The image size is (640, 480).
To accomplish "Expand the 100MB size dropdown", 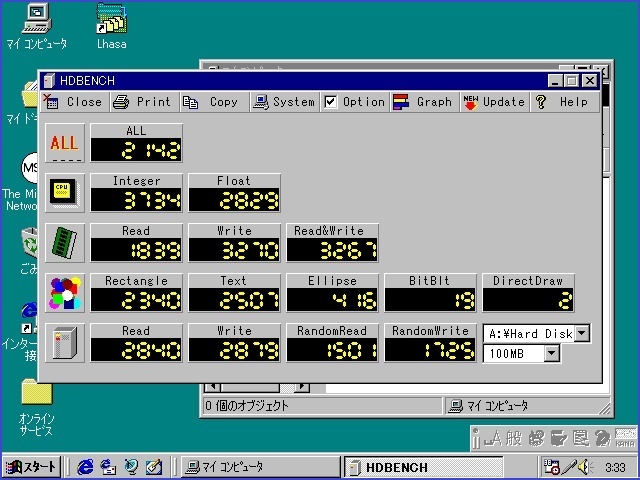I will click(x=551, y=353).
